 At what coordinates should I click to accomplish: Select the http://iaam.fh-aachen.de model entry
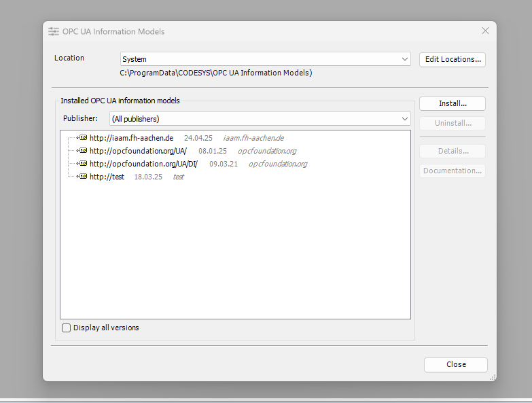131,138
